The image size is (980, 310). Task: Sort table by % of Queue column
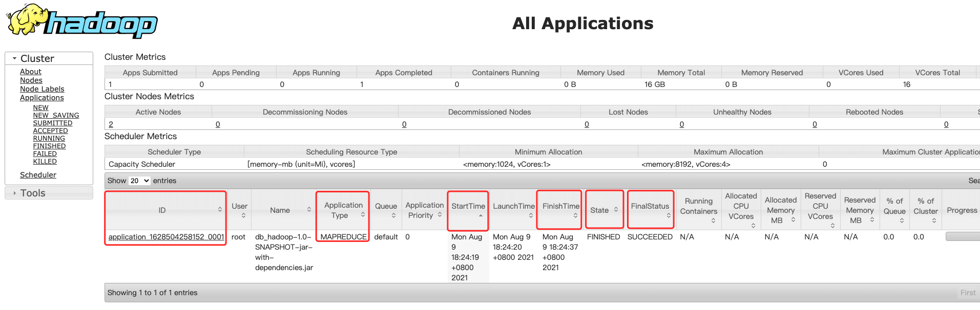[x=895, y=210]
